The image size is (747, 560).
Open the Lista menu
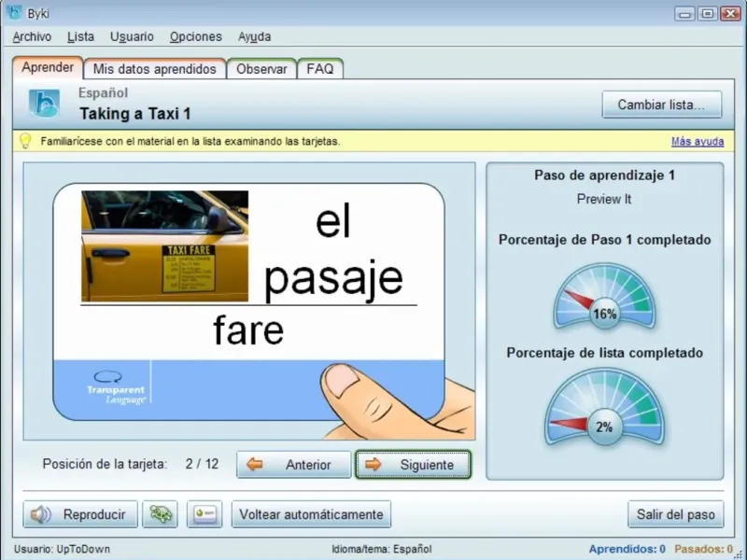click(x=80, y=36)
